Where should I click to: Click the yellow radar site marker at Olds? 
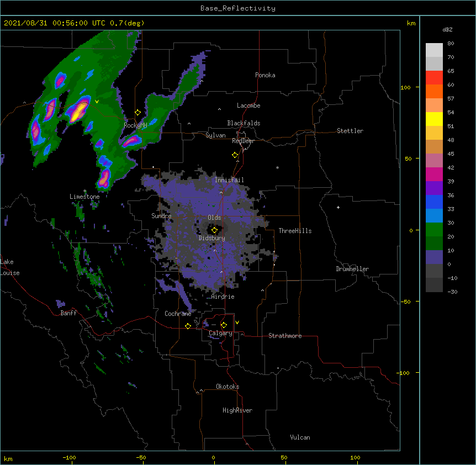pyautogui.click(x=214, y=230)
